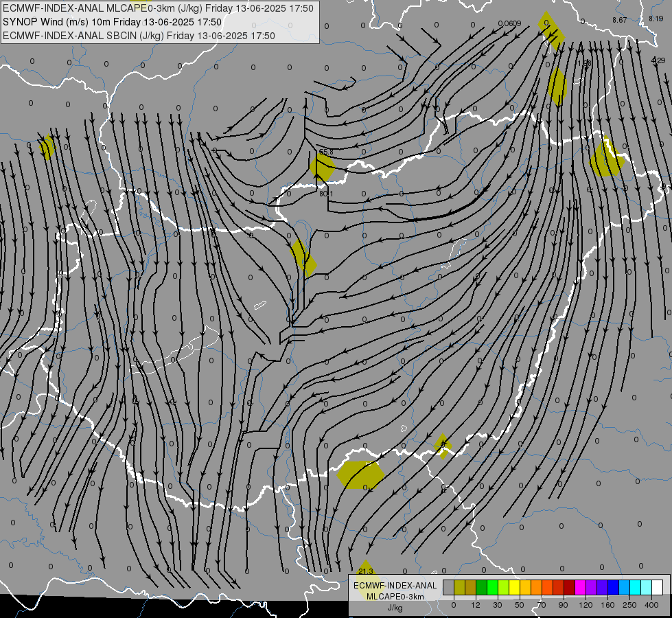Click the 4.29 value on the map

(658, 60)
